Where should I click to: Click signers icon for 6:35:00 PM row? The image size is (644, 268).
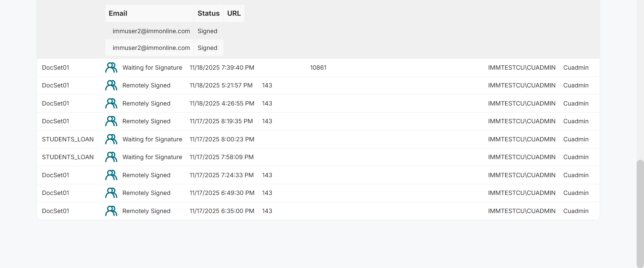click(x=111, y=211)
